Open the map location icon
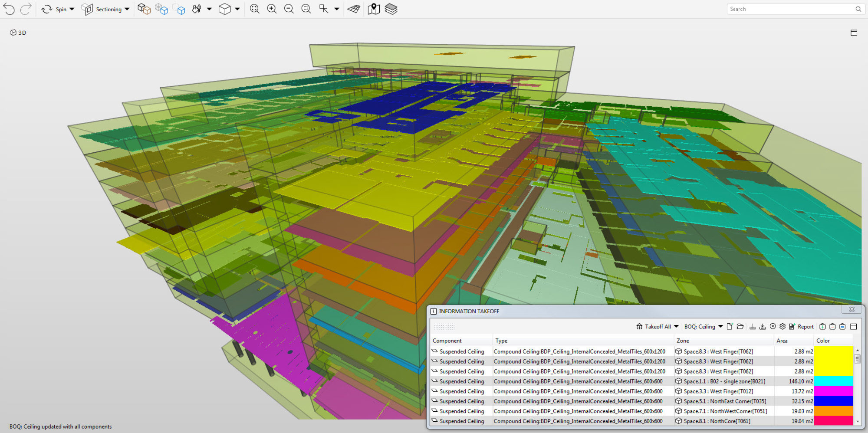Viewport: 868px width, 433px height. point(374,9)
